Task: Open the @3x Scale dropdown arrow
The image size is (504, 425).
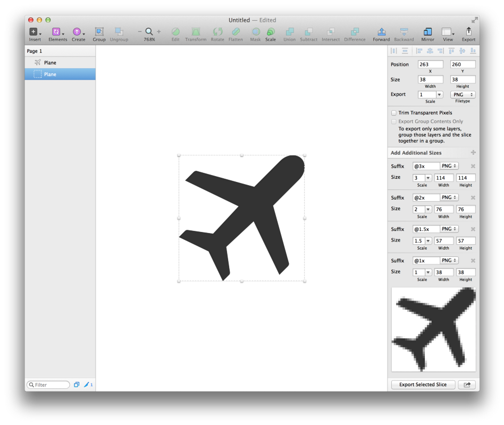Action: (x=428, y=178)
